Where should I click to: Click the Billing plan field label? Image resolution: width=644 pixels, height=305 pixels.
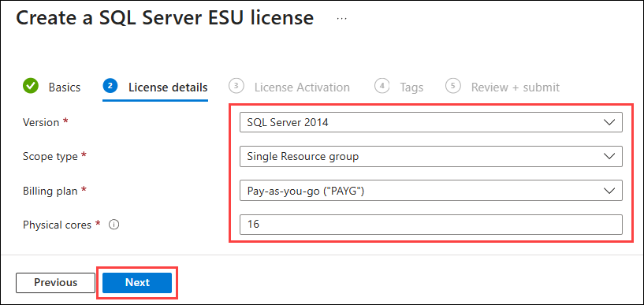tap(50, 191)
